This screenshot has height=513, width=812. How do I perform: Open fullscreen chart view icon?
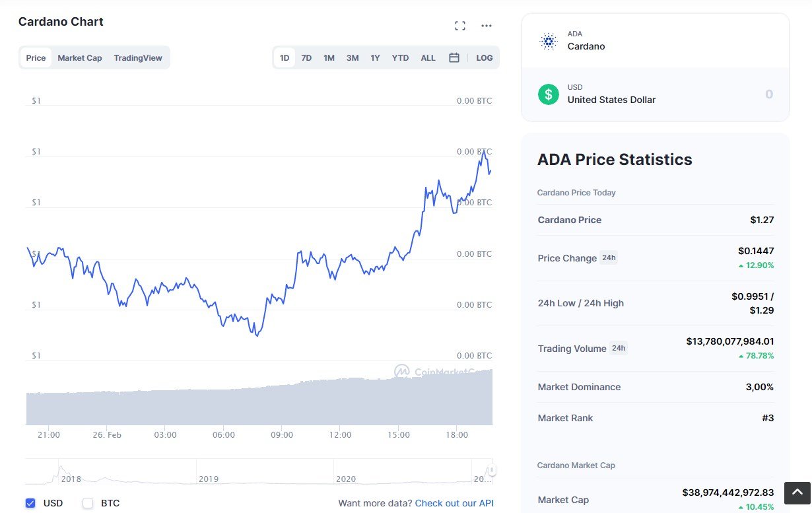(460, 26)
